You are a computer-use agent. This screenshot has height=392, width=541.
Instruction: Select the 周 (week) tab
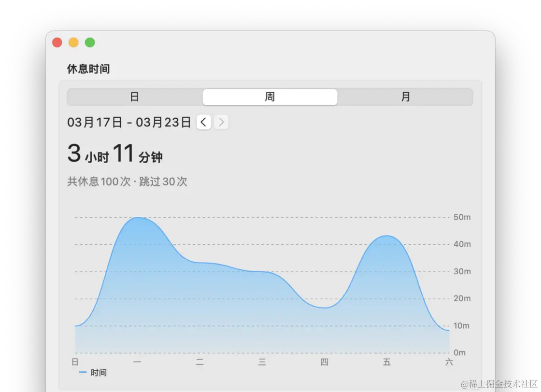[x=270, y=97]
